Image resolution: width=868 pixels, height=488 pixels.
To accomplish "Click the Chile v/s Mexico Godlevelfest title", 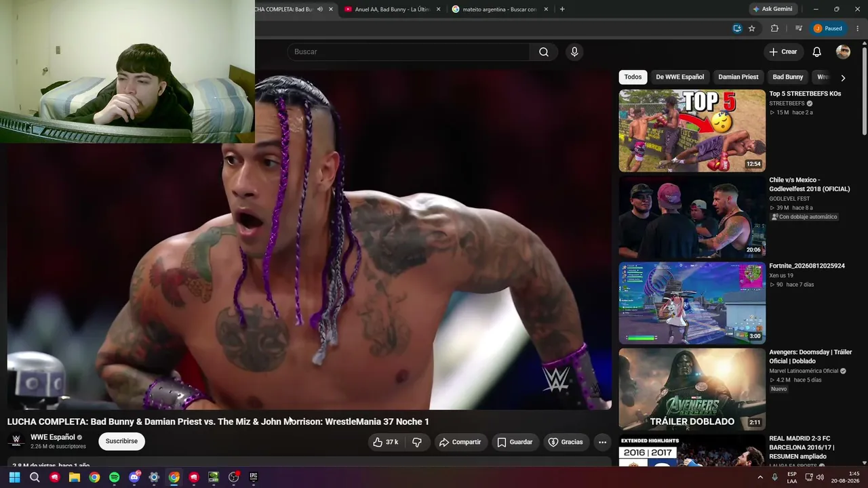I will pyautogui.click(x=810, y=184).
